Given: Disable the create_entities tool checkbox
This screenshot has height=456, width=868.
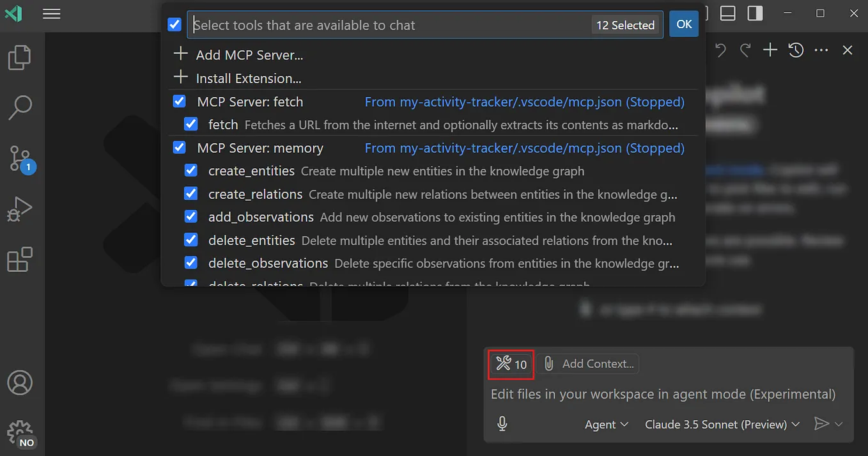Looking at the screenshot, I should pos(190,170).
